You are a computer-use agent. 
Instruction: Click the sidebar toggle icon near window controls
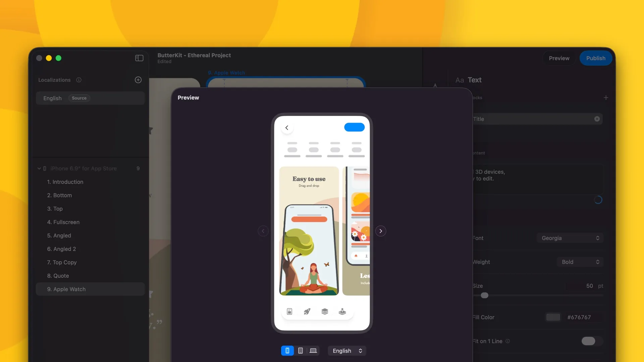click(x=139, y=58)
